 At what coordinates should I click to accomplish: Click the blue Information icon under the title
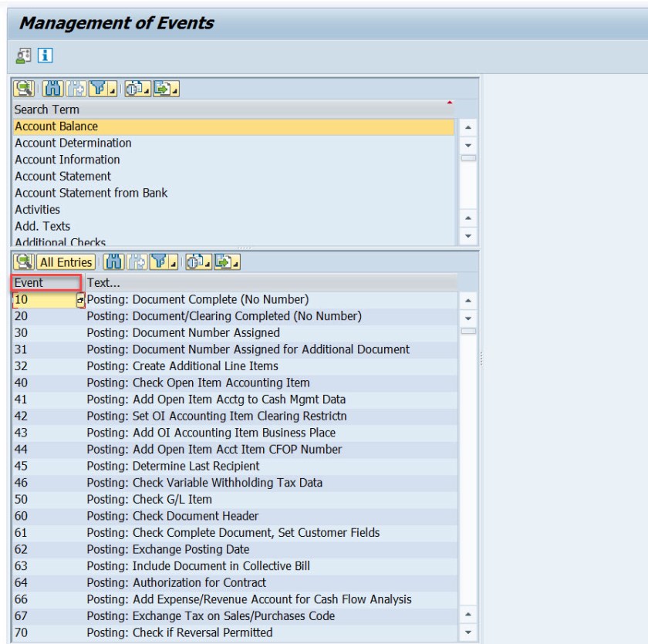[46, 56]
